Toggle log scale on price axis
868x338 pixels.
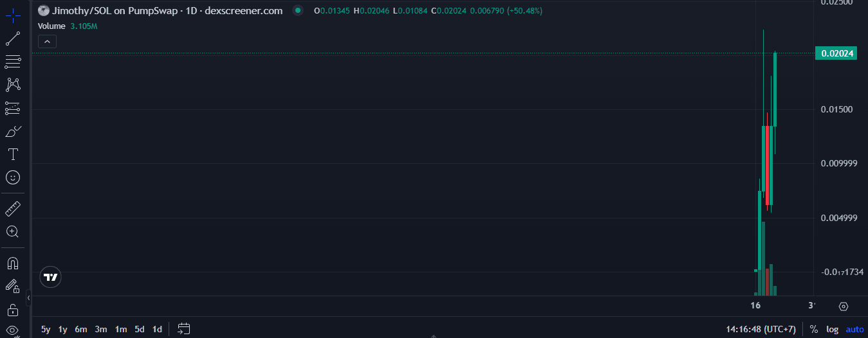(x=833, y=329)
